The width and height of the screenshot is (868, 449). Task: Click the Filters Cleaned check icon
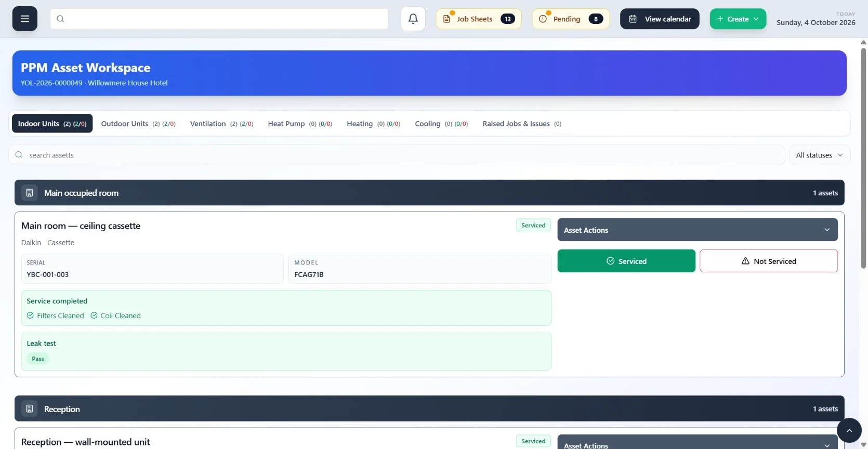coord(30,315)
